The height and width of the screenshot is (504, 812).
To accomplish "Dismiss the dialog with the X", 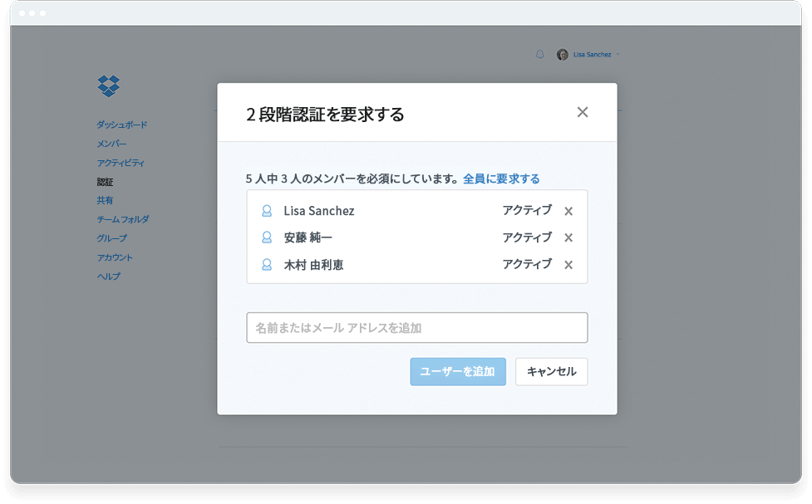I will [583, 112].
